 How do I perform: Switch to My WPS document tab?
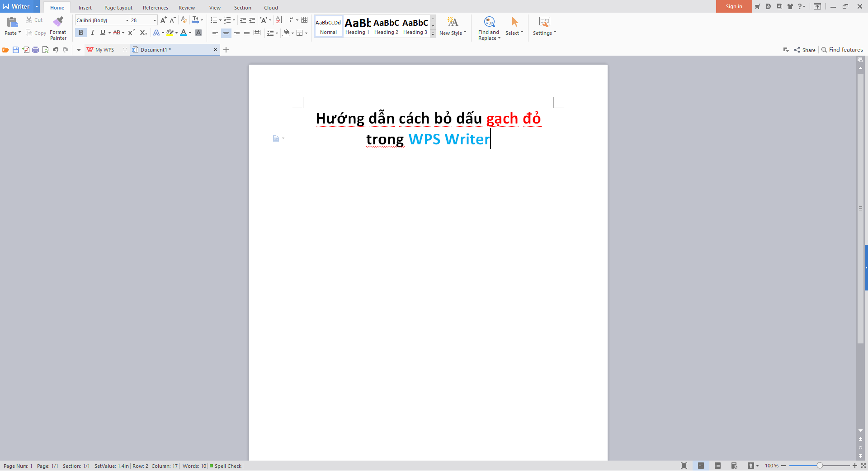coord(104,50)
